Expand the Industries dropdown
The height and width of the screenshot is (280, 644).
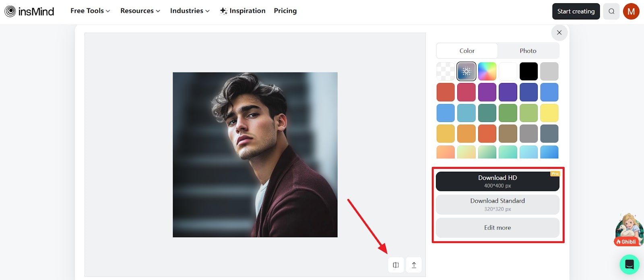[190, 11]
